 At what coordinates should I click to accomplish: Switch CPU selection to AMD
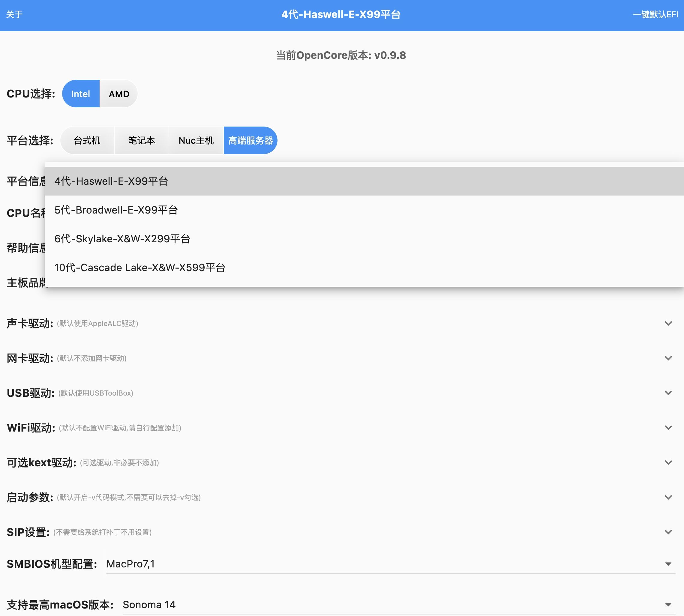119,94
